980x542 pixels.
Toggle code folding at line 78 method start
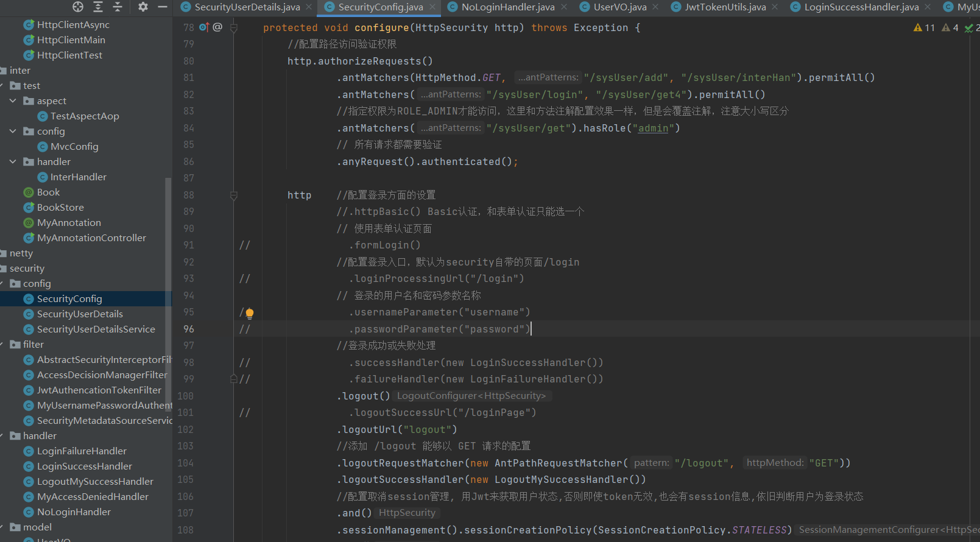234,27
